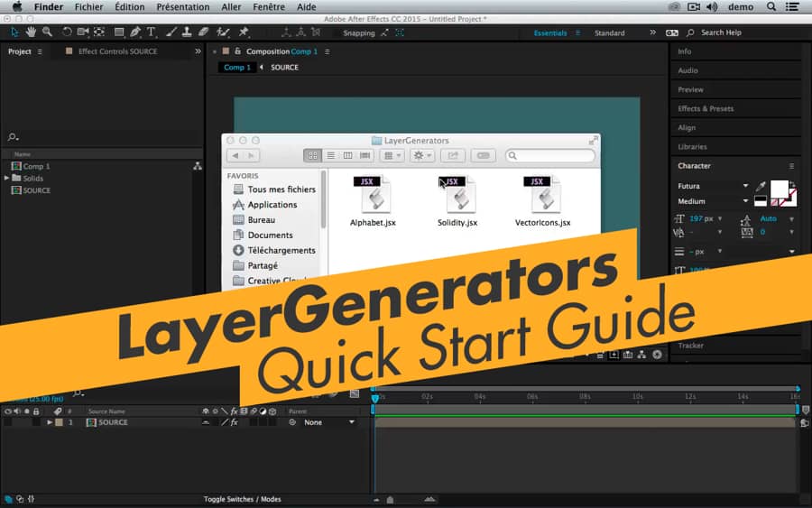Select the Selection arrow tool
The width and height of the screenshot is (812, 508).
[14, 32]
